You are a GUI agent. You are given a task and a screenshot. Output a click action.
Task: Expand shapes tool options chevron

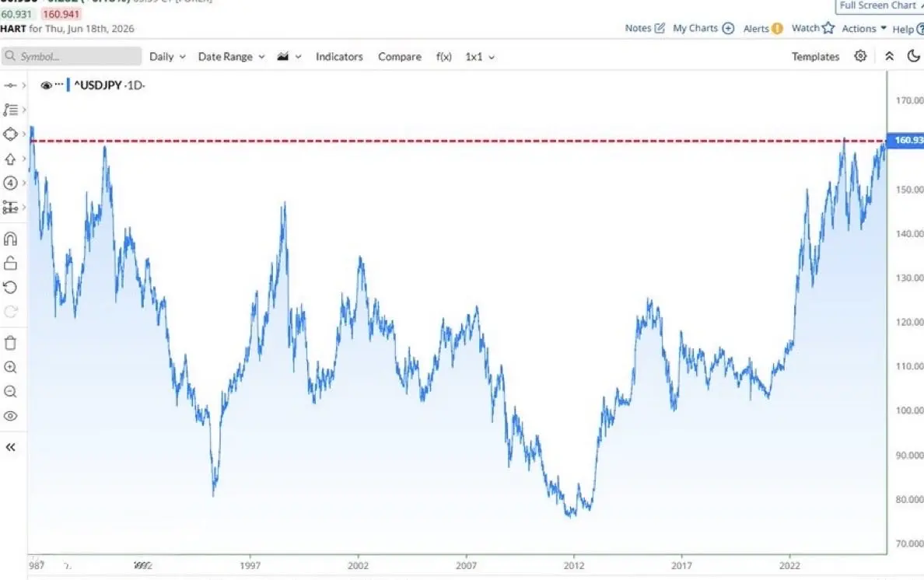click(x=23, y=135)
